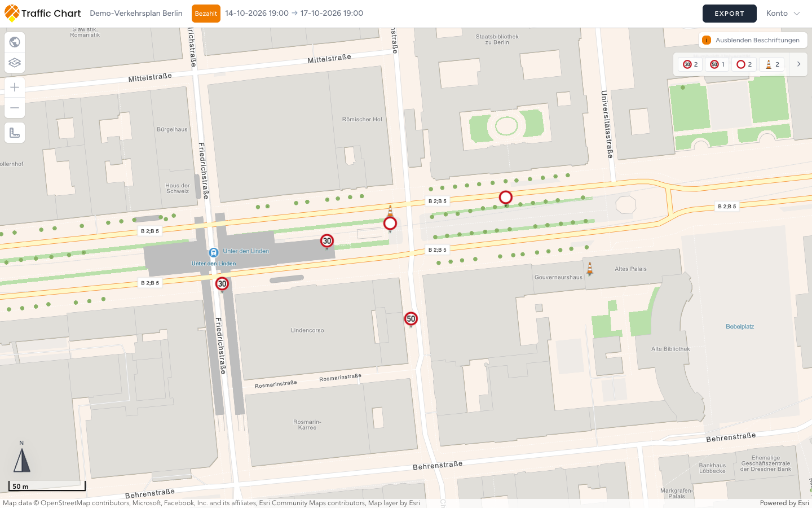This screenshot has width=812, height=508.
Task: Zoom out of the map
Action: click(x=15, y=108)
